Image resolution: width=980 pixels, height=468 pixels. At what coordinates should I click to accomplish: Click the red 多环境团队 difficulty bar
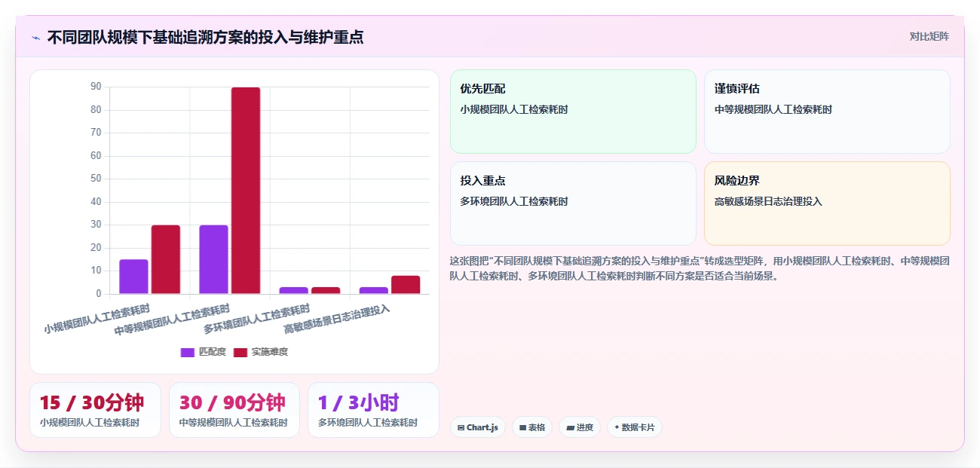(x=326, y=290)
